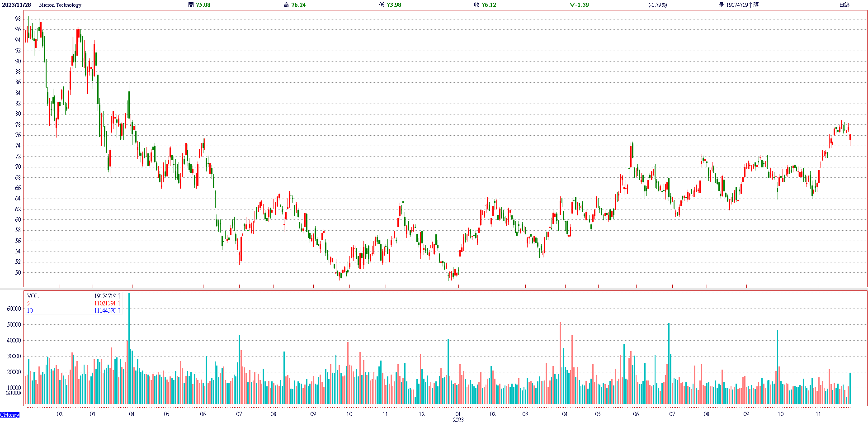
Task: Click the tallest volume bar near April
Action: [x=129, y=348]
